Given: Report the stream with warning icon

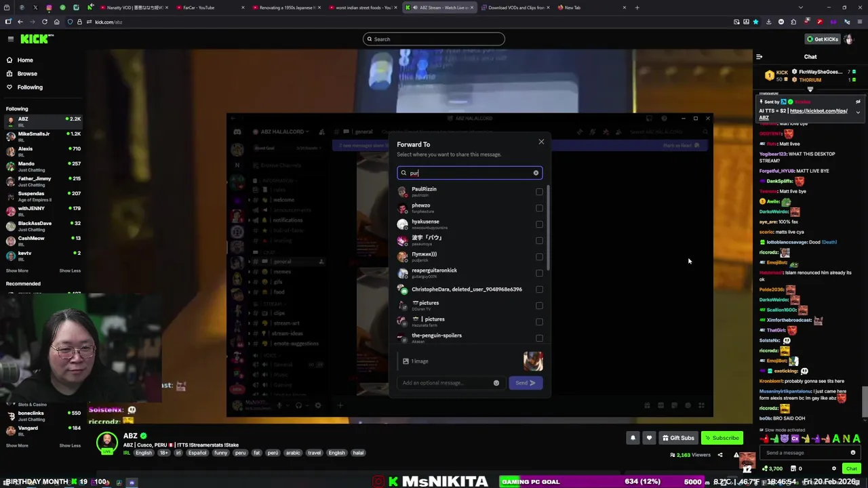Looking at the screenshot, I should tap(736, 455).
